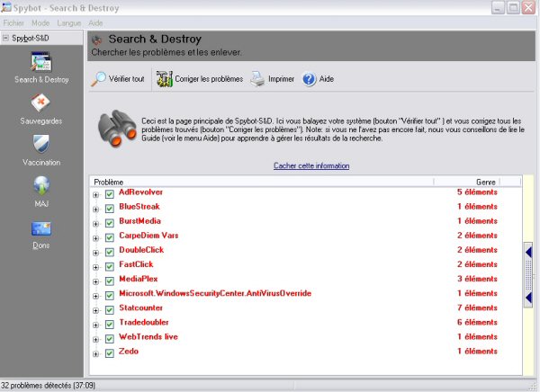Select the DoubleClick problem entry

[141, 250]
